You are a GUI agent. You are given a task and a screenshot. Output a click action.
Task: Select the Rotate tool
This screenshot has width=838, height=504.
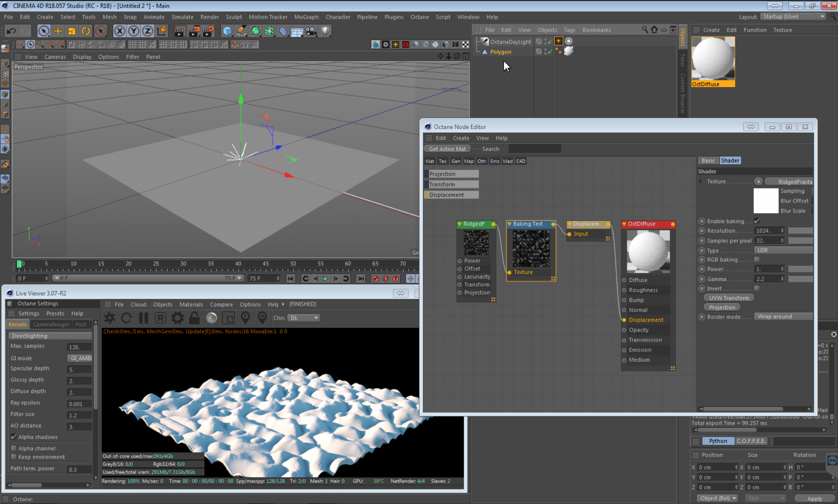click(x=86, y=31)
